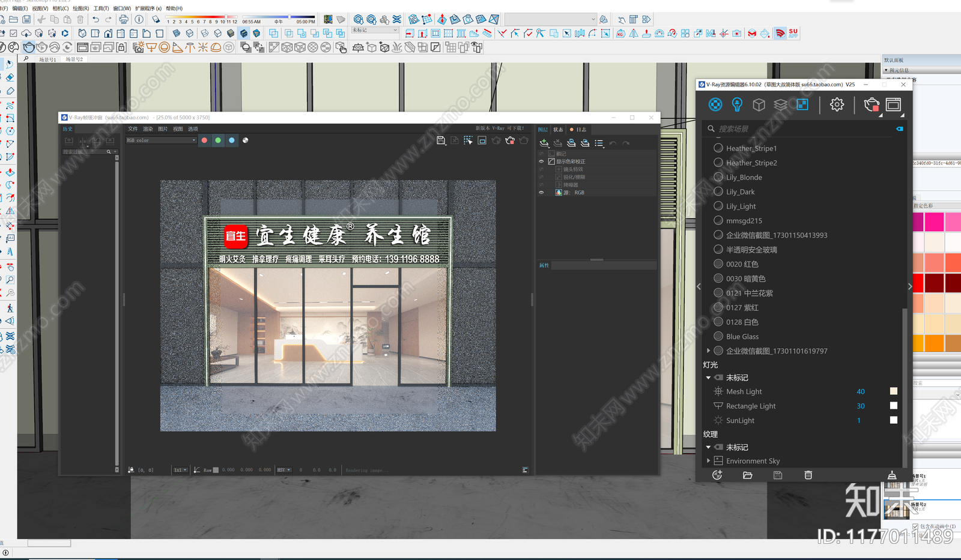Open Geometry cube category in Asset Editor
Screen dimensions: 961x560
click(759, 105)
